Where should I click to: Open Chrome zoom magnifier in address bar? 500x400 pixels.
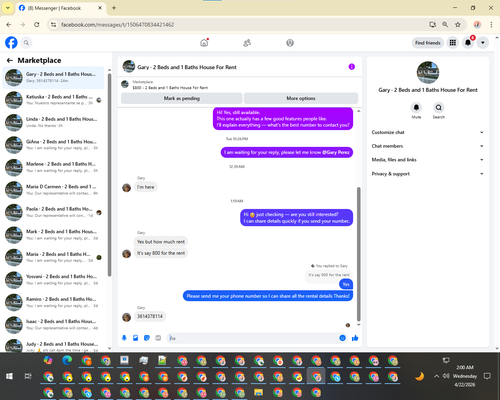445,25
